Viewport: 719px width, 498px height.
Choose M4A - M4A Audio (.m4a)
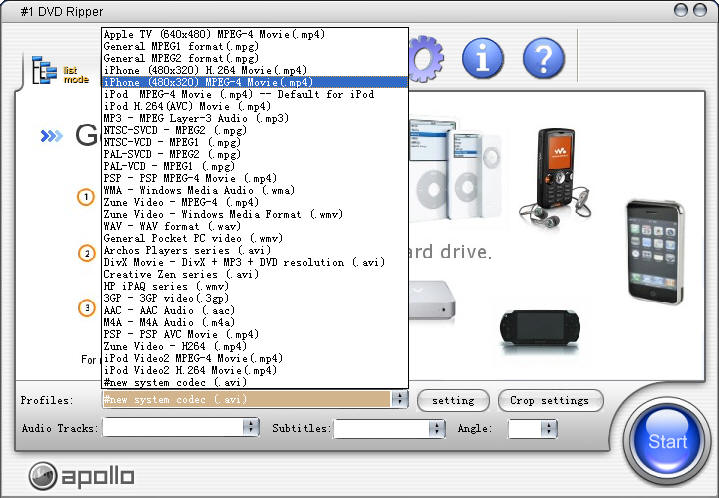[x=254, y=322]
